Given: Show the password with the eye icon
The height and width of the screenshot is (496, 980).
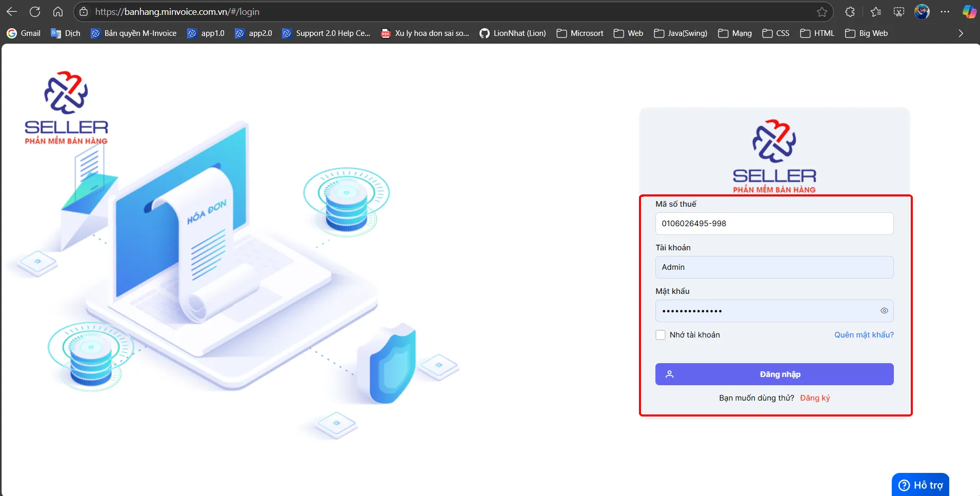Looking at the screenshot, I should [x=884, y=311].
